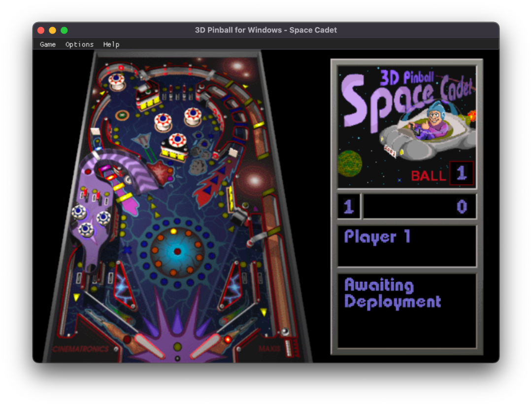
Task: Click the player number box left of the score
Action: 349,206
